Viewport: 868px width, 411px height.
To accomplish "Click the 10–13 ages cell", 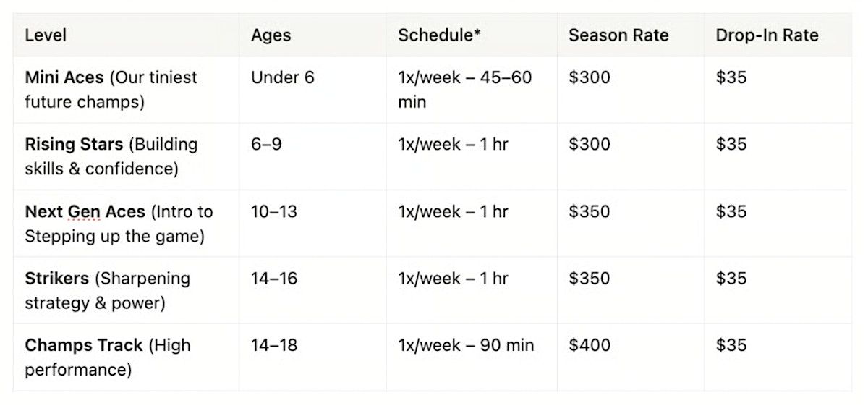I will click(x=274, y=212).
